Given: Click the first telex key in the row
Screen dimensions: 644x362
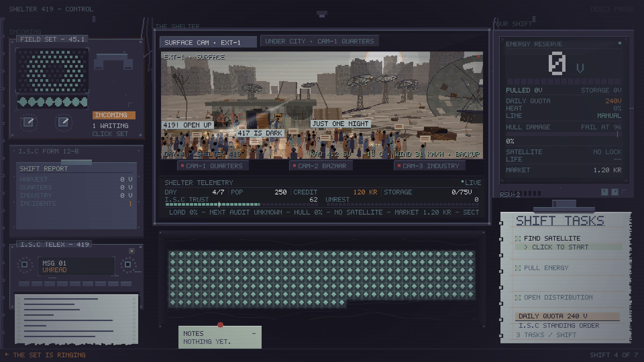Looking at the screenshot, I should [24, 284].
